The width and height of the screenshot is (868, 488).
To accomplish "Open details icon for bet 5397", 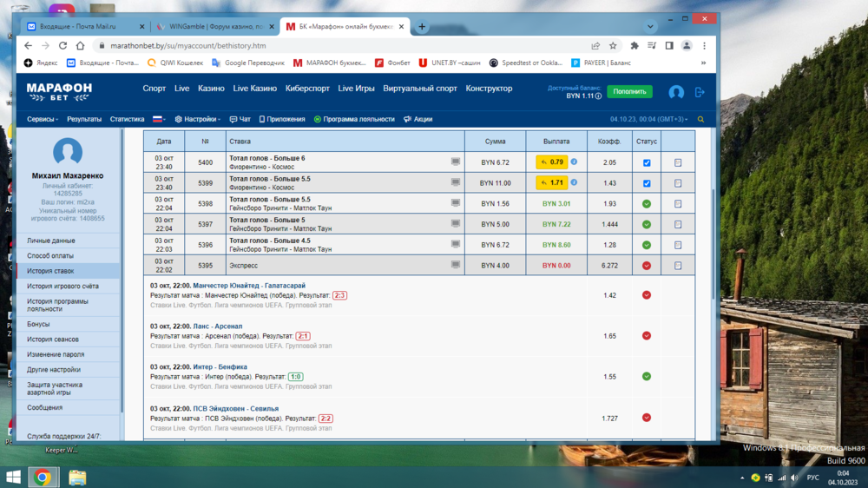I will click(x=678, y=224).
